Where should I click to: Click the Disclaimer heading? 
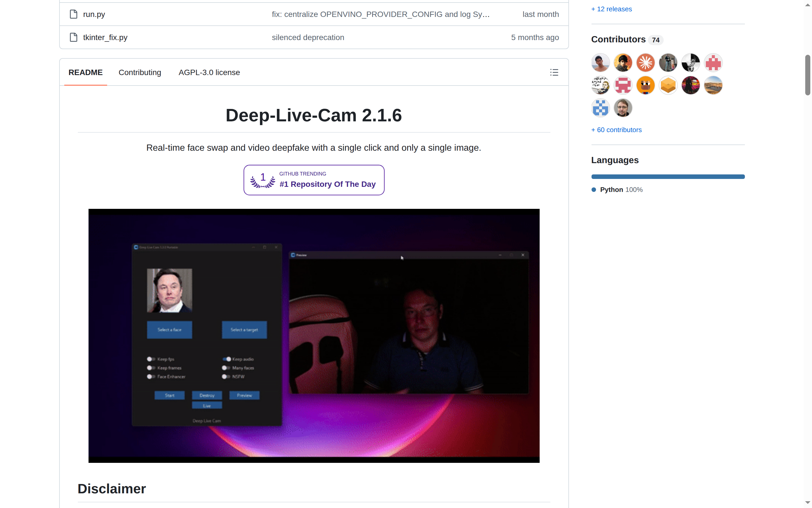(x=112, y=489)
